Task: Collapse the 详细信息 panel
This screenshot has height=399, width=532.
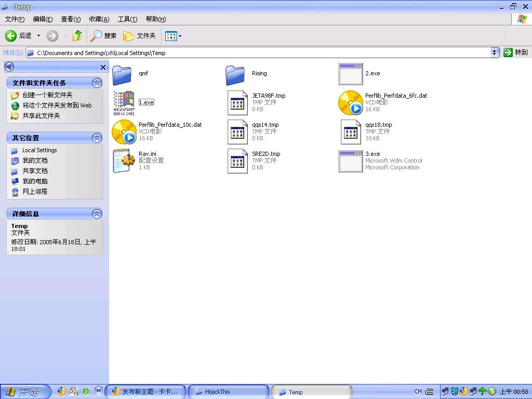Action: click(x=97, y=214)
